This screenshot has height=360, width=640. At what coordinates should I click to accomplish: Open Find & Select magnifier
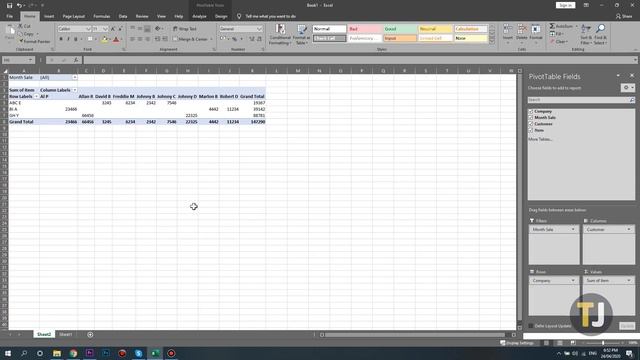(x=600, y=34)
